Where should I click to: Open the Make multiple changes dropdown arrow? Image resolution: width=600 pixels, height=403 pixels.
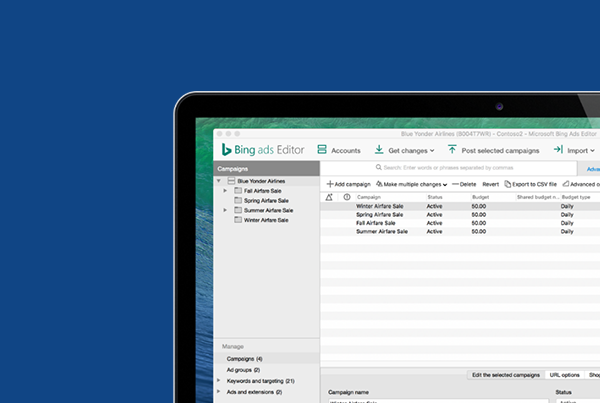[x=445, y=185]
